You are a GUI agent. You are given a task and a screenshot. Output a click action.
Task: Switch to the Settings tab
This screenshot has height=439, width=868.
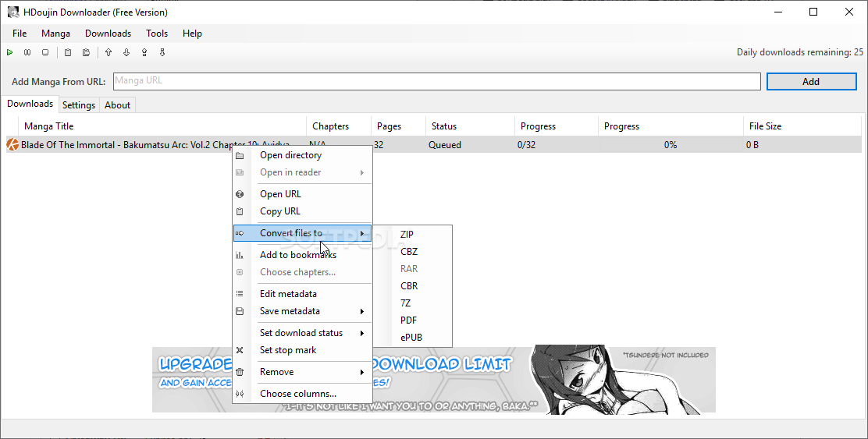pos(79,105)
